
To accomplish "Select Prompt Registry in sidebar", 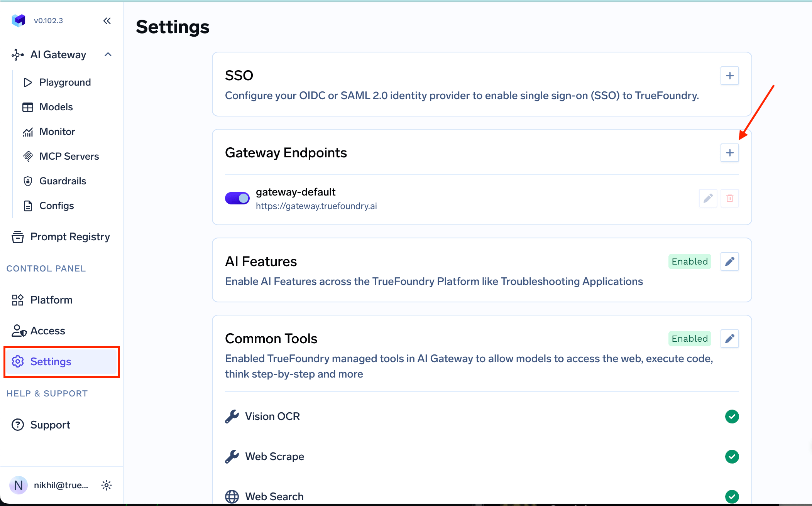I will coord(70,236).
